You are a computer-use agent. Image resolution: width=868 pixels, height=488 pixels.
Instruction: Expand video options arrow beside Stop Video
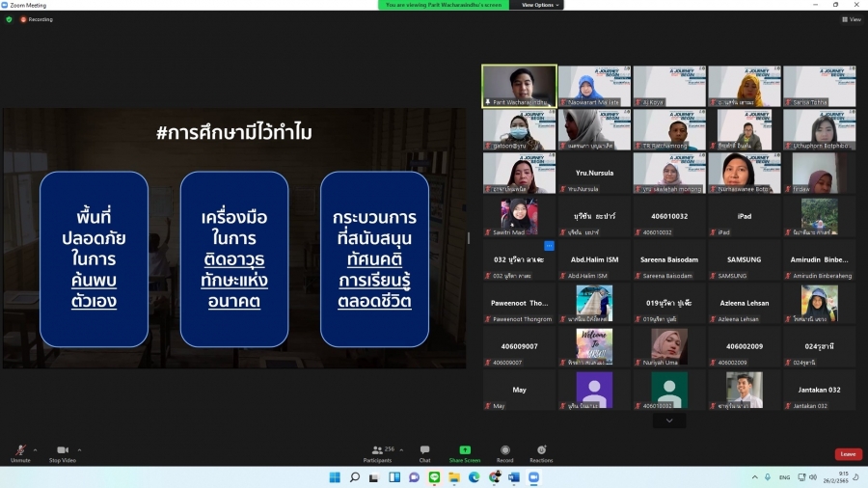(79, 449)
